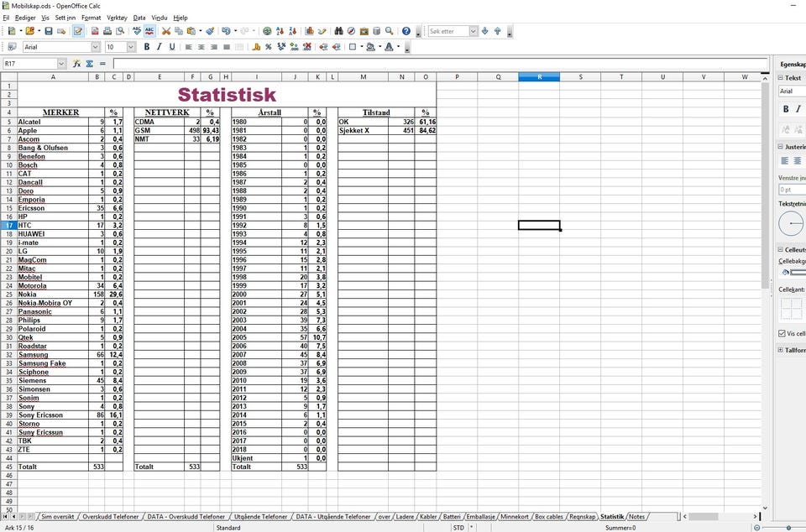Open the Fil menu
The image size is (806, 532).
click(6, 18)
